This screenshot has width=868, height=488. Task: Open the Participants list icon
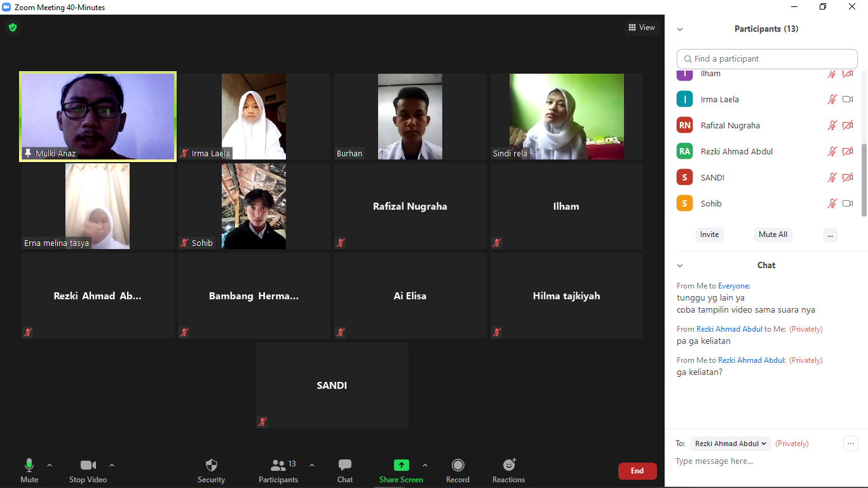[x=278, y=464]
